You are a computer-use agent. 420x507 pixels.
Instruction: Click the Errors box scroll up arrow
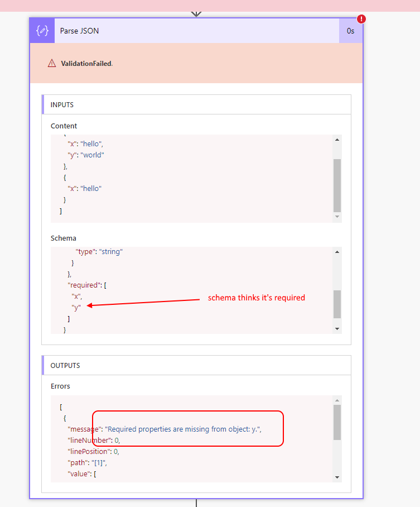pyautogui.click(x=337, y=400)
